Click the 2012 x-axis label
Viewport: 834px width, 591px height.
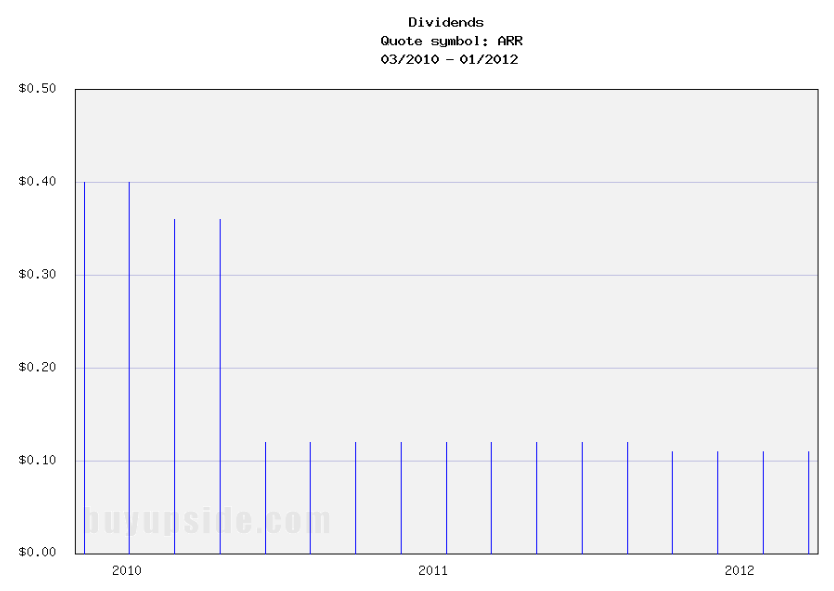pyautogui.click(x=739, y=571)
